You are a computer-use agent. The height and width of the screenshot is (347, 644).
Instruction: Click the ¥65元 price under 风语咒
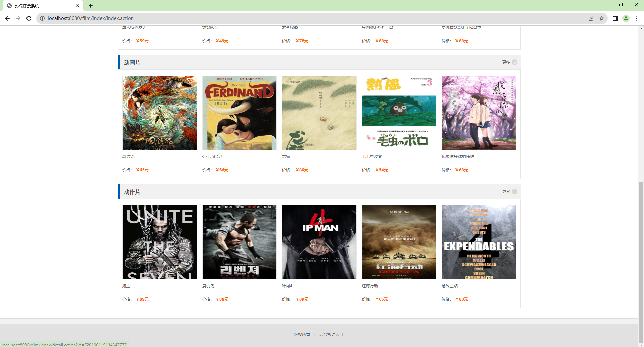142,170
